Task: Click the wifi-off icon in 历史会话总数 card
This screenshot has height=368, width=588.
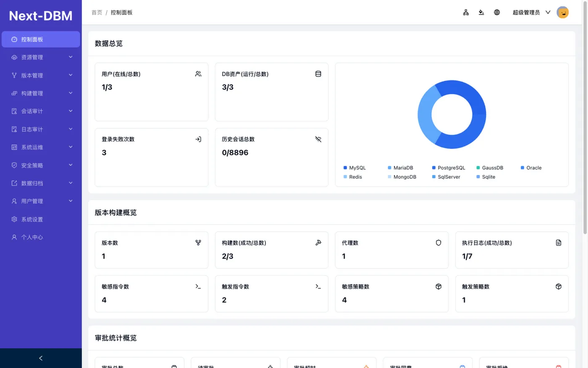Action: tap(318, 139)
